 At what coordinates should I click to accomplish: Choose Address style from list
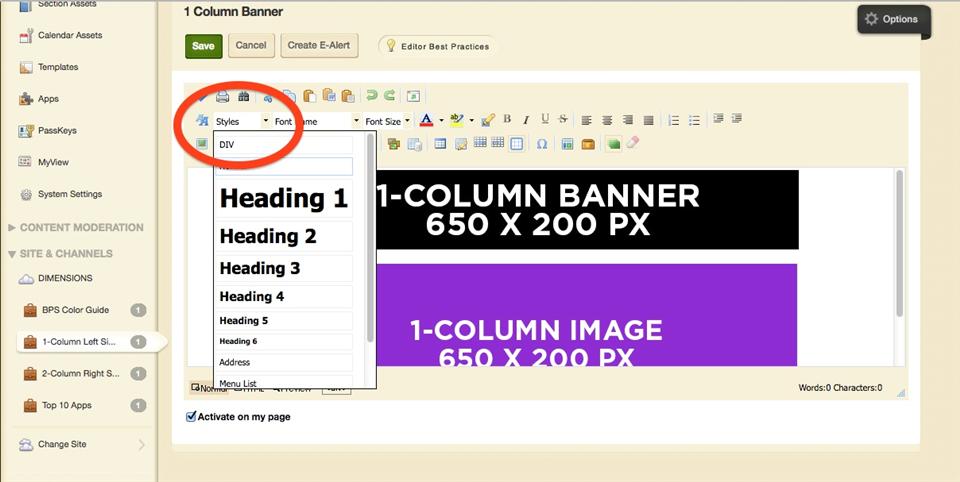284,362
